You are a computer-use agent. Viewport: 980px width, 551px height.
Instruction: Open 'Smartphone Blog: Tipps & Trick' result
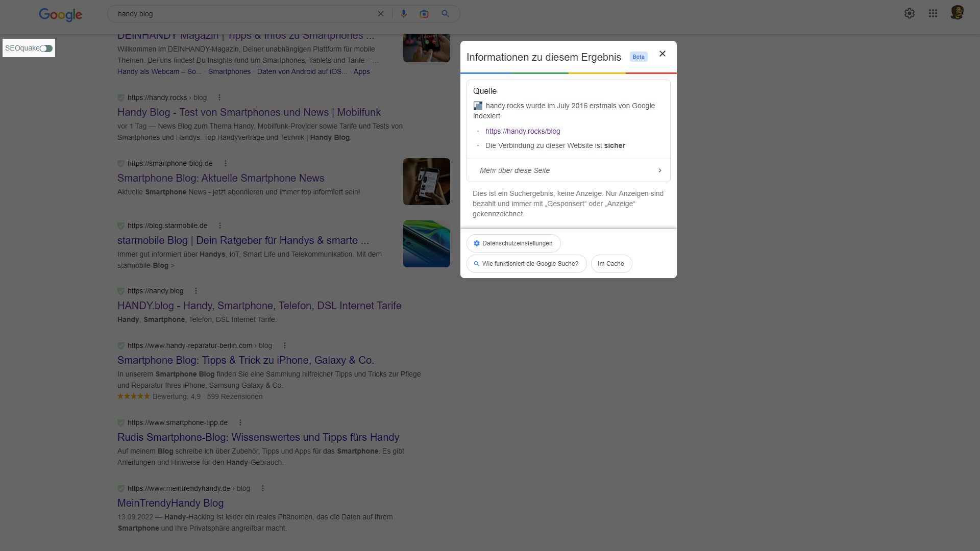pyautogui.click(x=246, y=360)
